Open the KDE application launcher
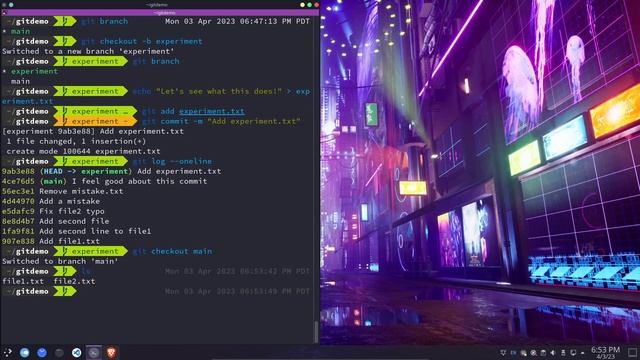This screenshot has height=360, width=640. pyautogui.click(x=7, y=353)
